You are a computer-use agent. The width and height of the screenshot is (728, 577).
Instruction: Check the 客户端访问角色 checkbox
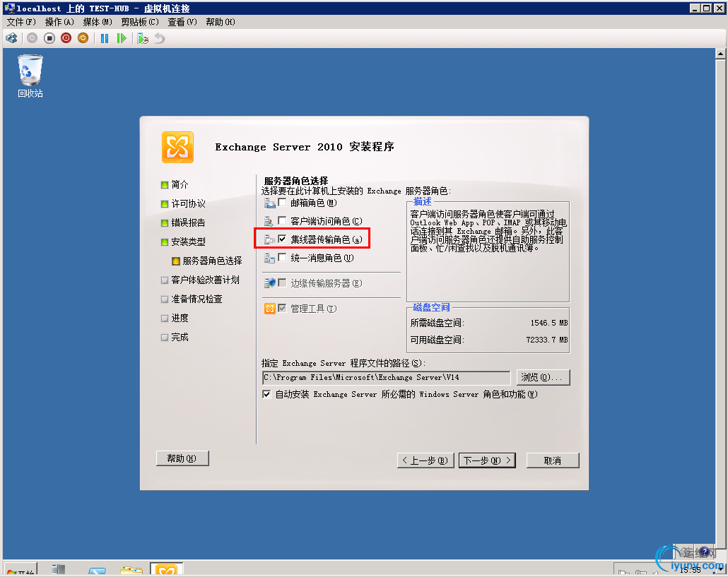click(282, 221)
